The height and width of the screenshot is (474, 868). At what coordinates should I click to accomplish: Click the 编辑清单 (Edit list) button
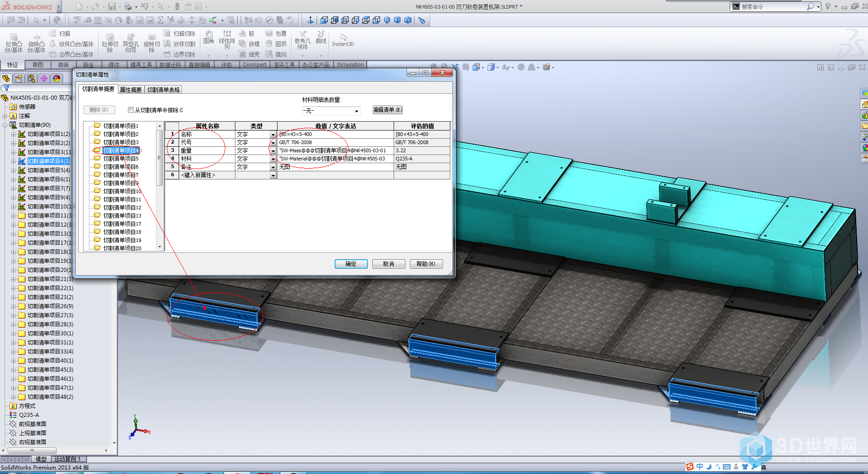point(388,110)
